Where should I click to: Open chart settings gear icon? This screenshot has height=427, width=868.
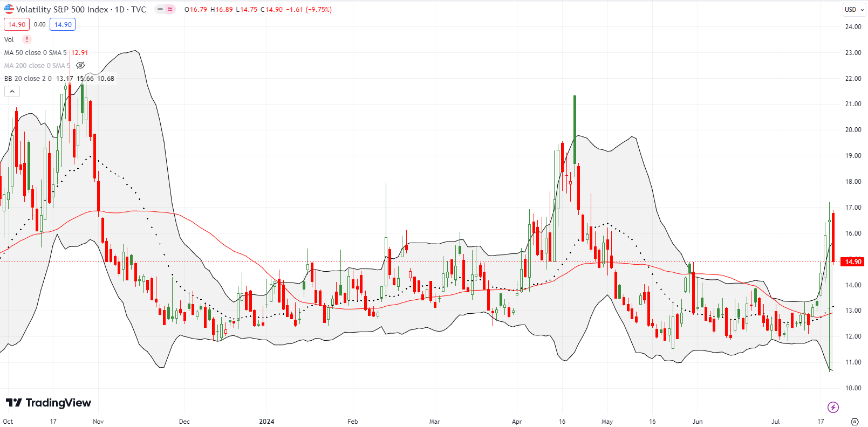pyautogui.click(x=855, y=421)
